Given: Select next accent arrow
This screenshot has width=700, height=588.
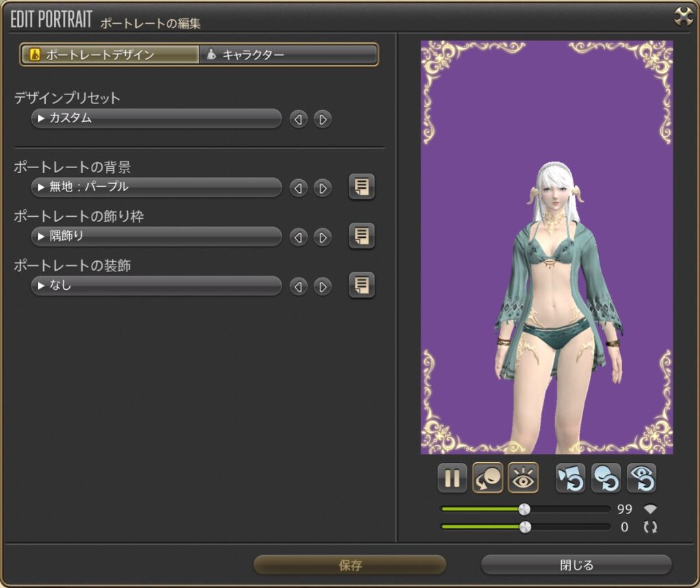Looking at the screenshot, I should tap(323, 286).
